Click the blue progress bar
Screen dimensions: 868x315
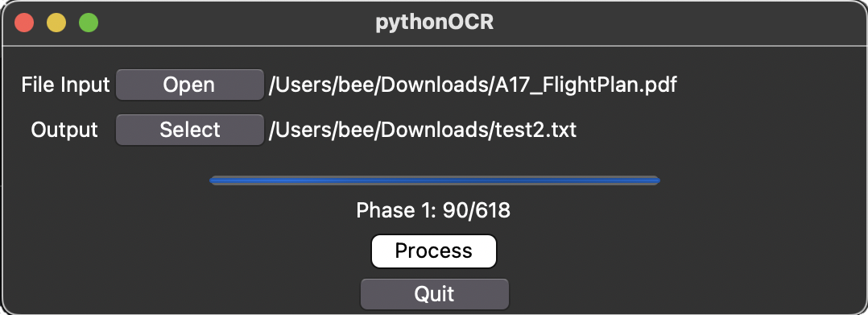(435, 180)
